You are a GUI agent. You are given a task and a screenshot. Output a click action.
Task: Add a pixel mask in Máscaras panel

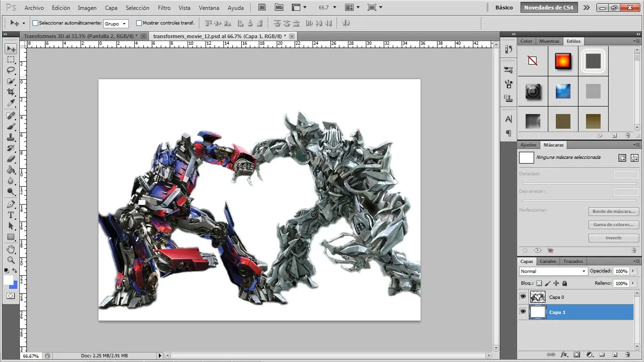click(622, 158)
